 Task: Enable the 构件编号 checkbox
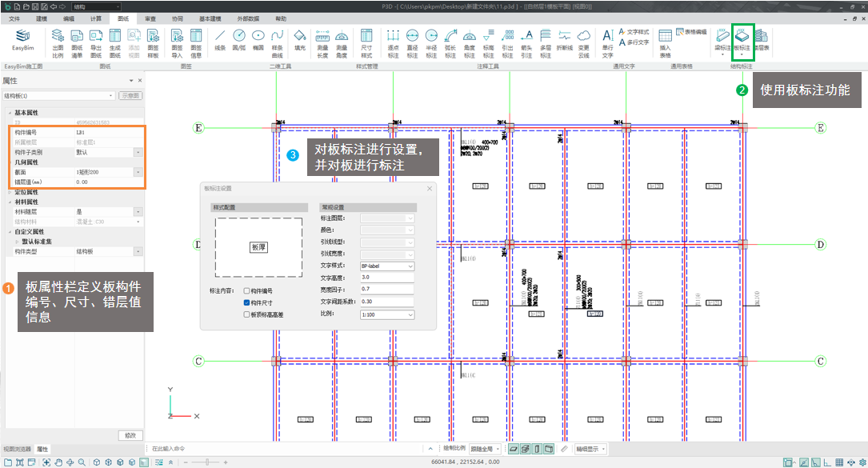click(247, 291)
